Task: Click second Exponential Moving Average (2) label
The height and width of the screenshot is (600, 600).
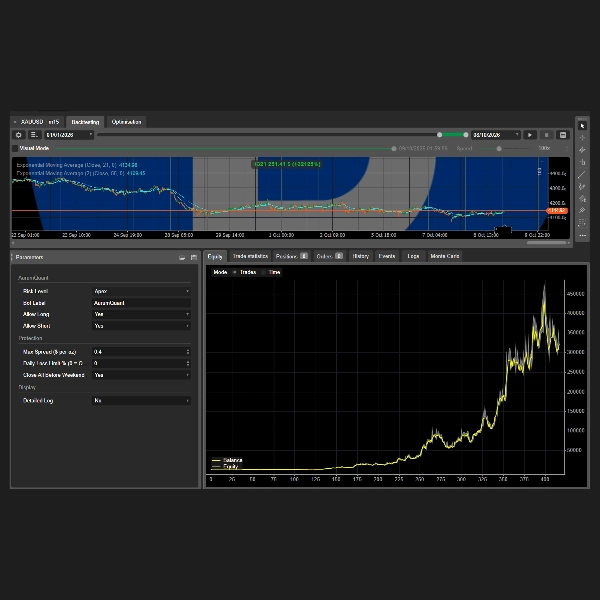Action: (81, 173)
